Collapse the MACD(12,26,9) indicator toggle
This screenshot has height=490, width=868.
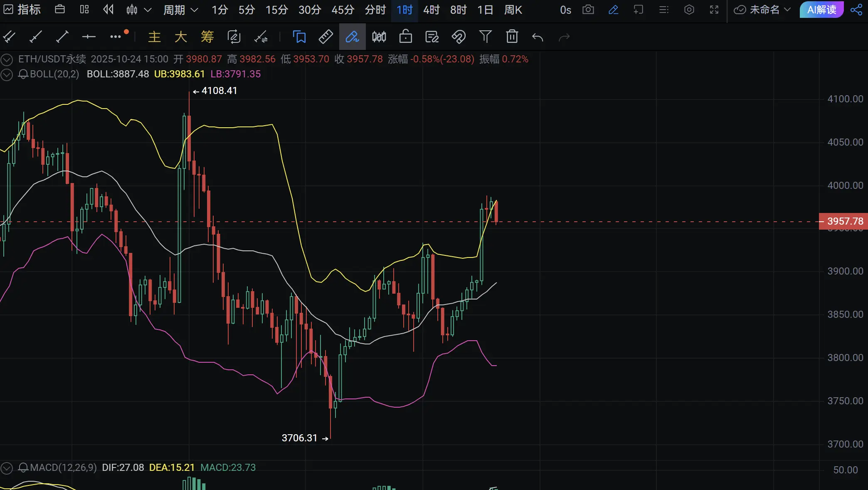click(x=6, y=468)
